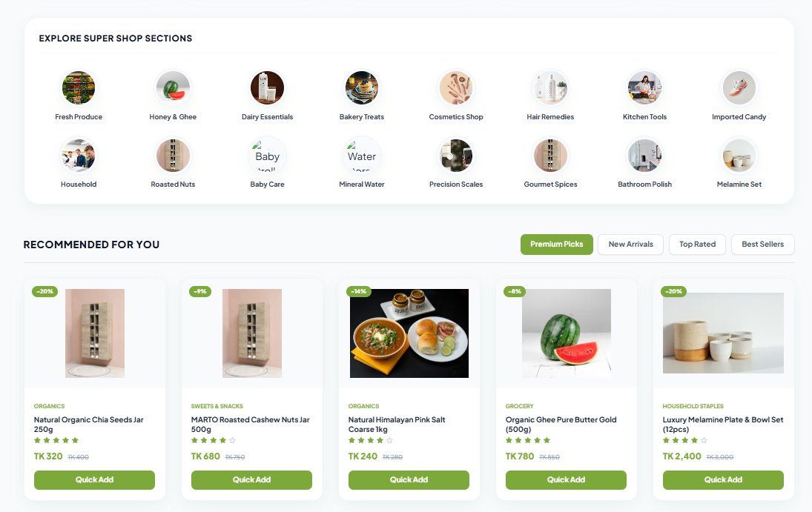812x512 pixels.
Task: Quick Add the Organic Ghee Pure Butter Gold
Action: [566, 480]
